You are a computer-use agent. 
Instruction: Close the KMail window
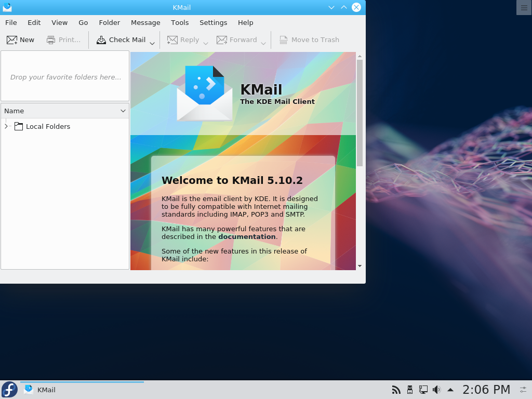click(x=356, y=7)
